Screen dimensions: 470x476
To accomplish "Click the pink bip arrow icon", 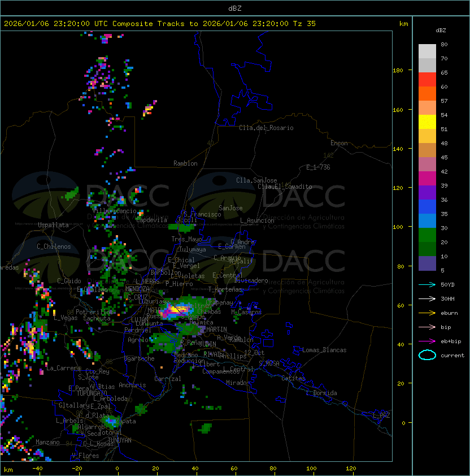I will tap(427, 327).
